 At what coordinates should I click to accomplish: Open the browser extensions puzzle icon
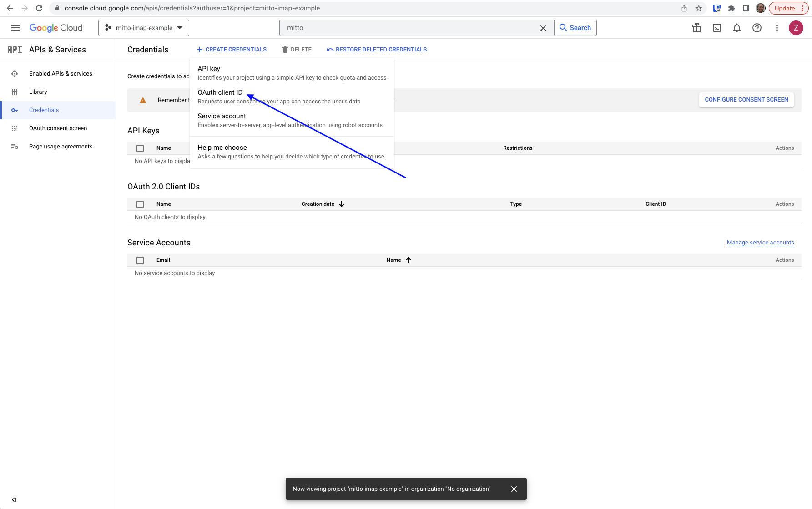coord(731,8)
